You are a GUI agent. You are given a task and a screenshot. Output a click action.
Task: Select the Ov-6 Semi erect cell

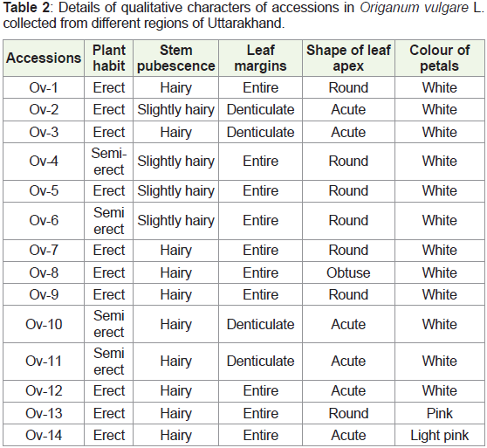109,221
